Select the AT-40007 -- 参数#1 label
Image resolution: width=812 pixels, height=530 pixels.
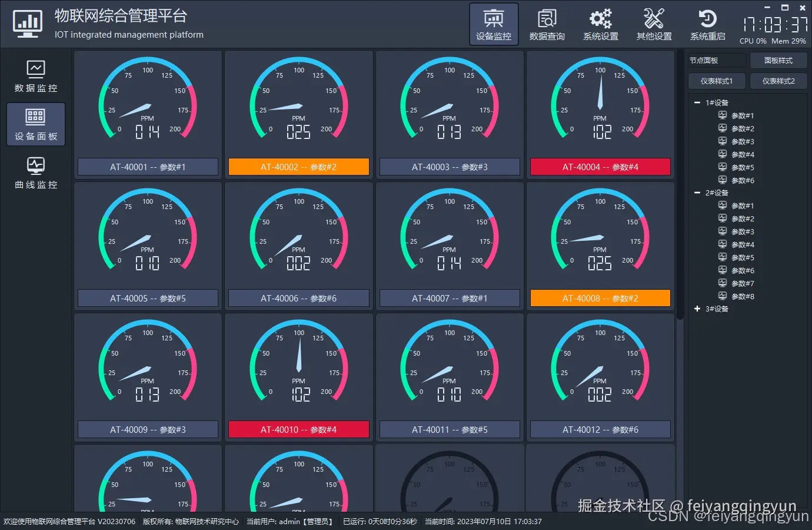pos(450,299)
